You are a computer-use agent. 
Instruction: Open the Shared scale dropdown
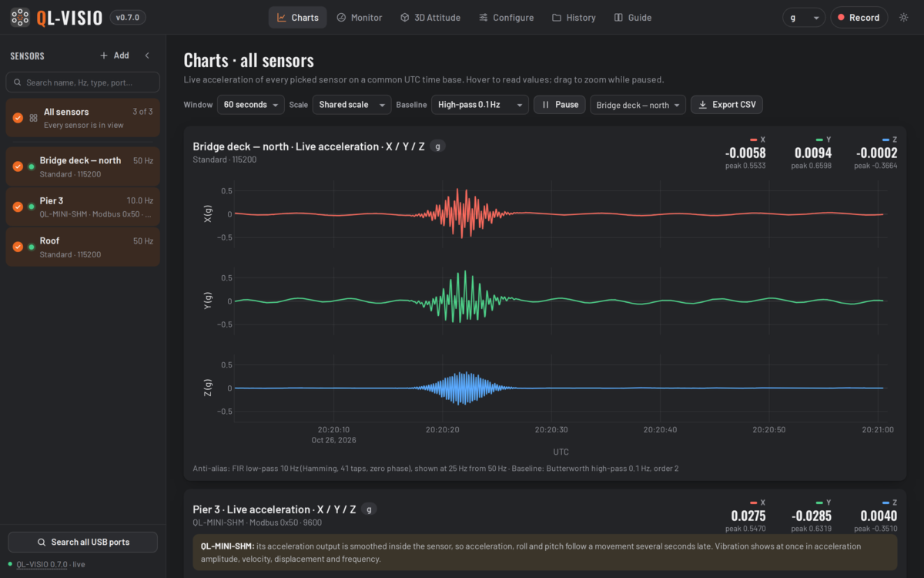point(352,105)
